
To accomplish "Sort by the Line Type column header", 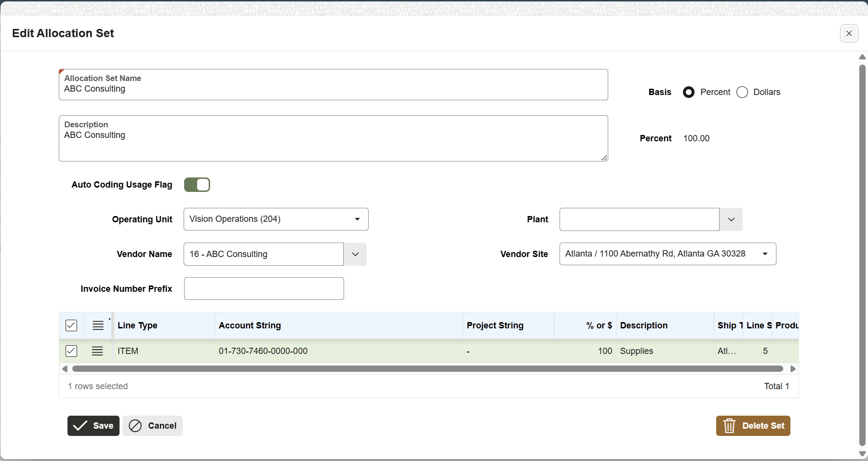I will tap(164, 325).
